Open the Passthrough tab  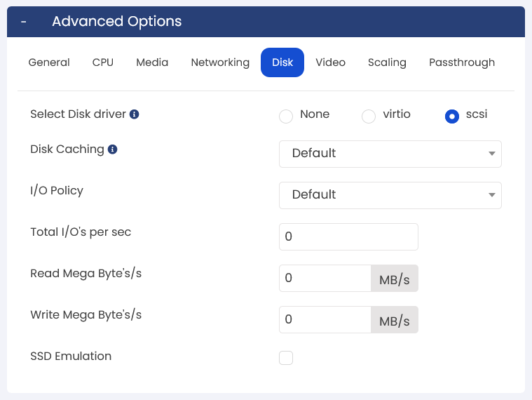(462, 62)
